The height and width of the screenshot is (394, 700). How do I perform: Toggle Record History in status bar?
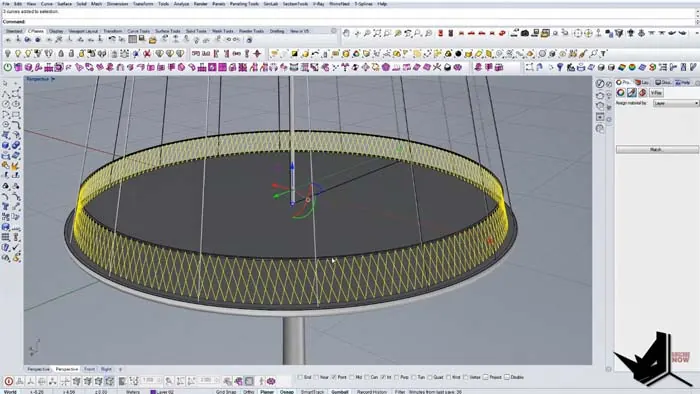(371, 392)
